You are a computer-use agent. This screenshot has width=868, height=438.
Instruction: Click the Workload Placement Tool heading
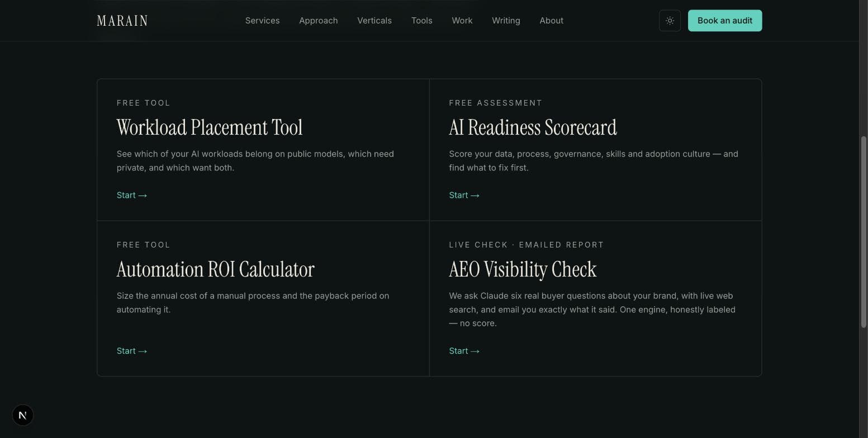[210, 127]
